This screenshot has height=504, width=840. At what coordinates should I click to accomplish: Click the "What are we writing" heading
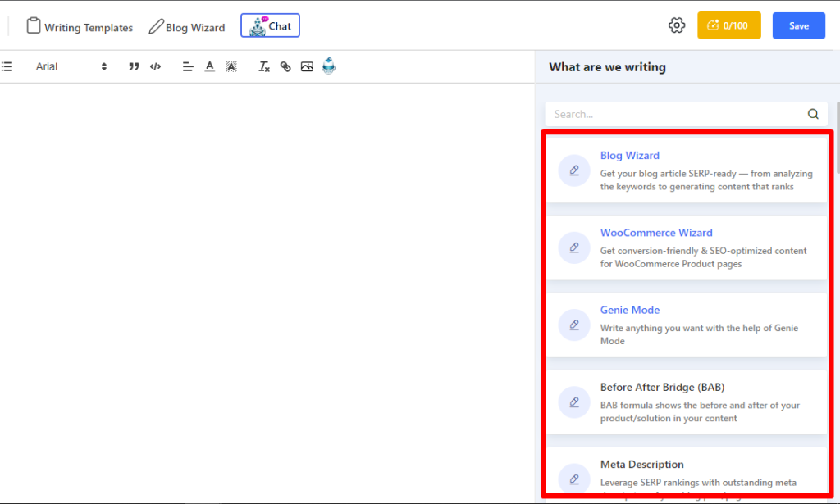607,67
